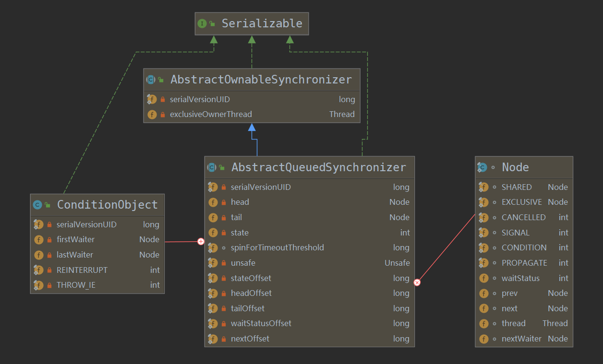Select the prev field in Node
603x364 pixels.
point(524,294)
